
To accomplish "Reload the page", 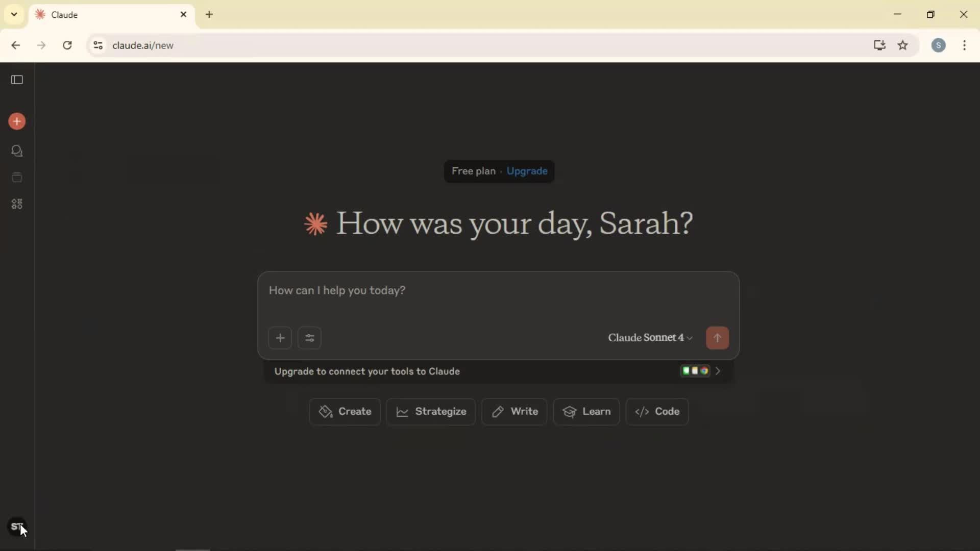I will [x=67, y=45].
